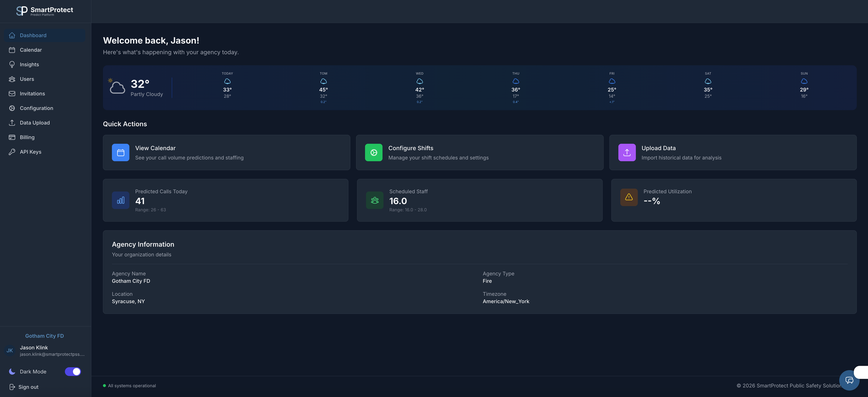
Task: Open the Calendar icon in the sidebar
Action: [x=12, y=50]
